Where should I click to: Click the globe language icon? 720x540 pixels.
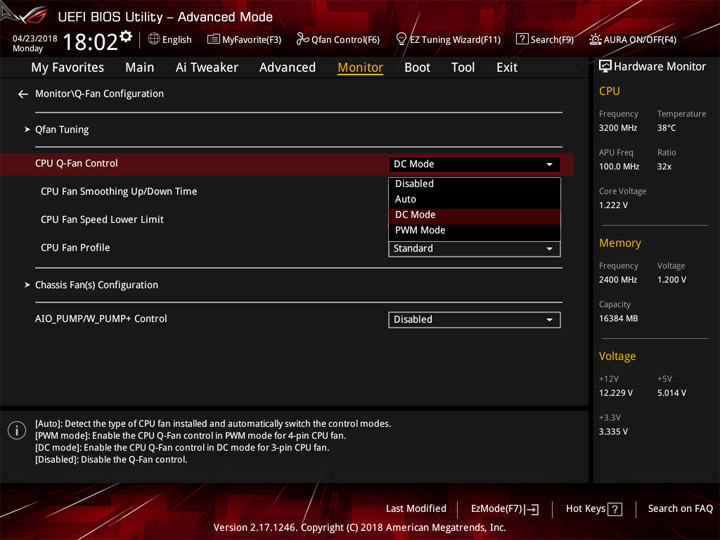[154, 39]
